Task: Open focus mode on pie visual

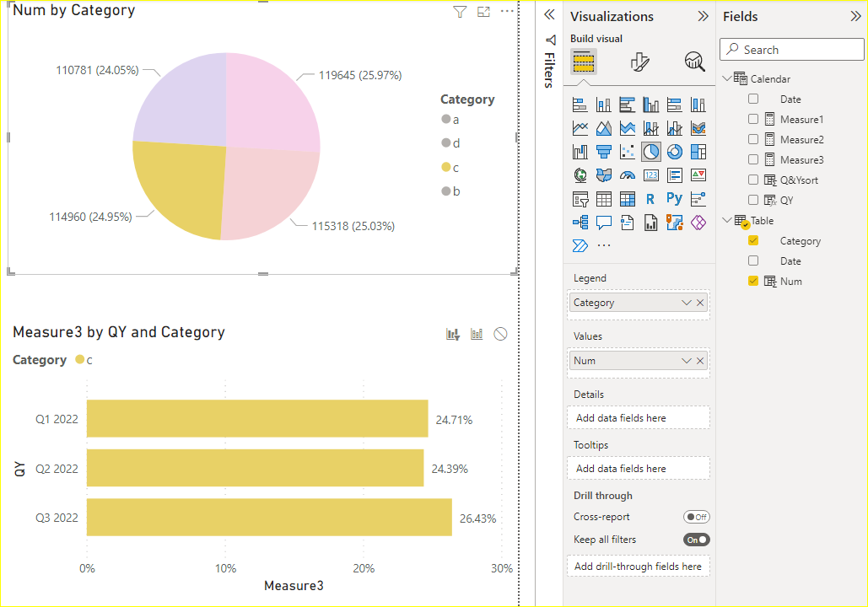Action: click(x=483, y=12)
